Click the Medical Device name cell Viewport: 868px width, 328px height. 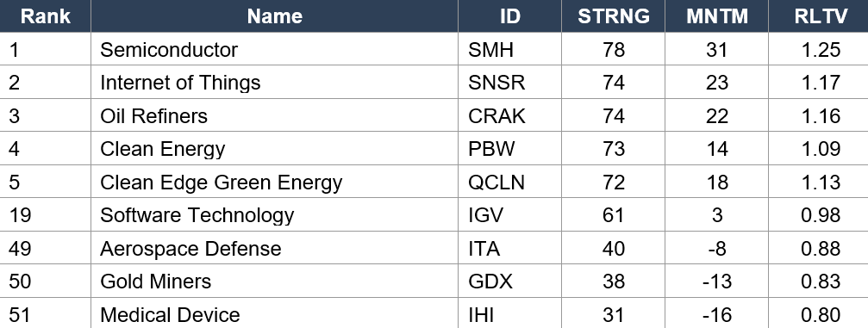[x=275, y=313]
